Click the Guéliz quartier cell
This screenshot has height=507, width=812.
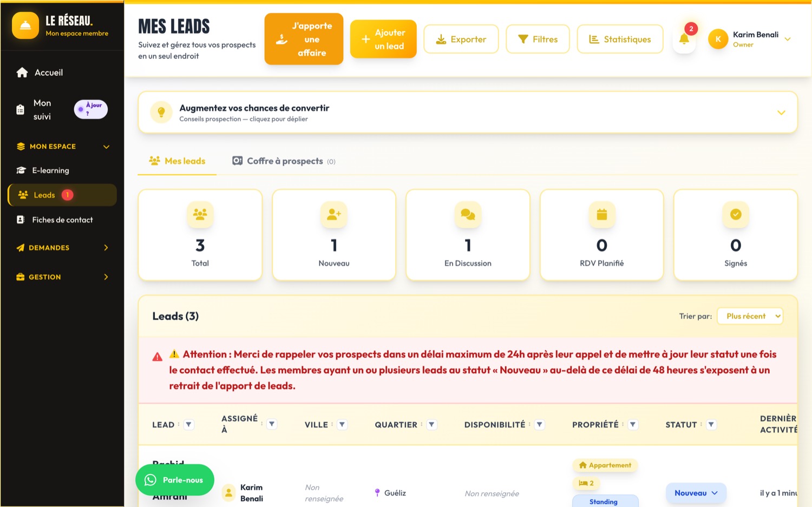390,493
